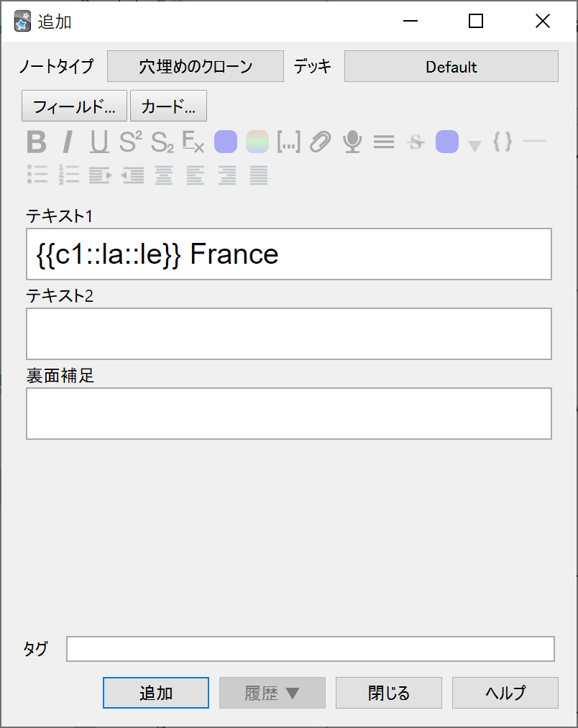Apply superscript formatting
The image size is (578, 728).
click(x=131, y=142)
